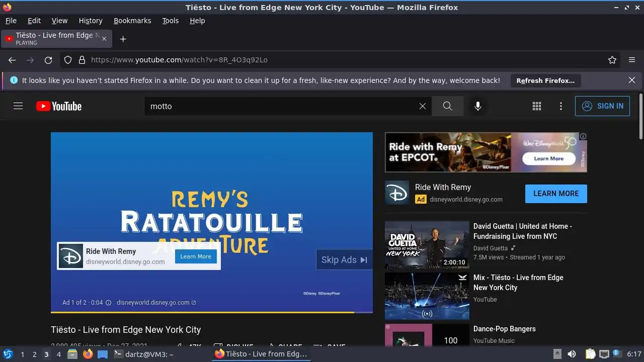Click the Disney logo beside Ride With Remy
The width and height of the screenshot is (644, 362).
(397, 193)
